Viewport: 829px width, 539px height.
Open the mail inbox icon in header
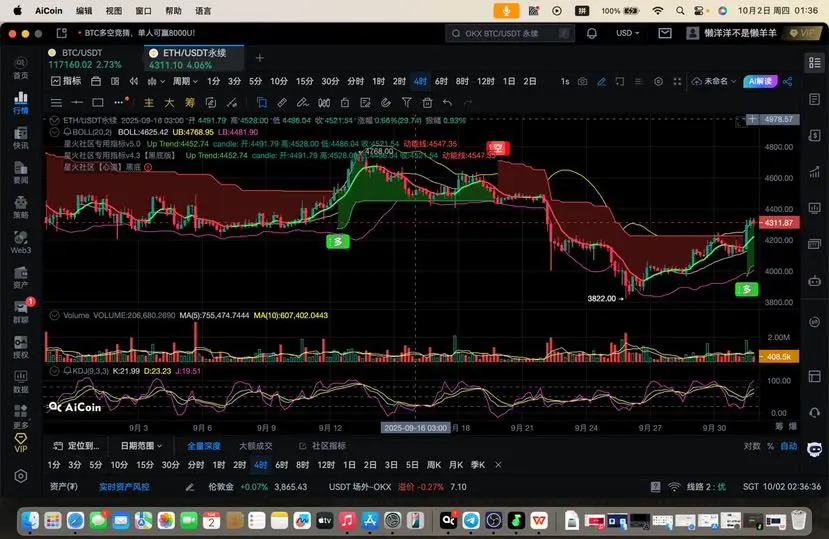(665, 33)
